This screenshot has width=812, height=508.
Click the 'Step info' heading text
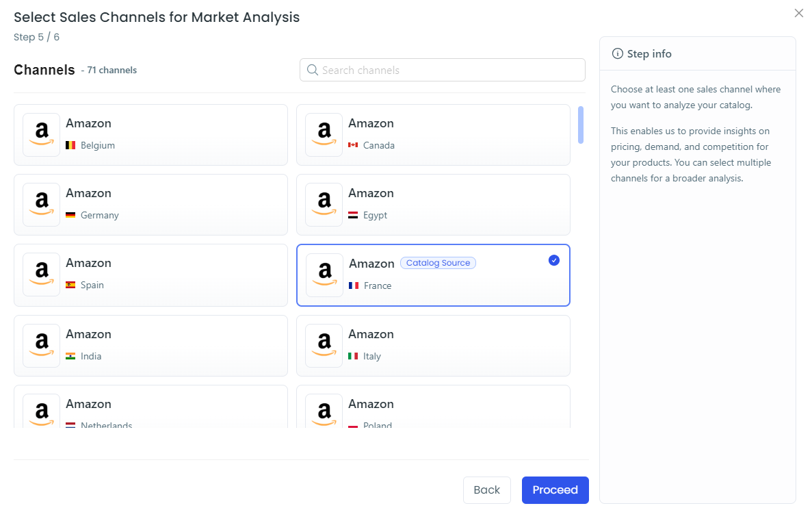(x=649, y=54)
